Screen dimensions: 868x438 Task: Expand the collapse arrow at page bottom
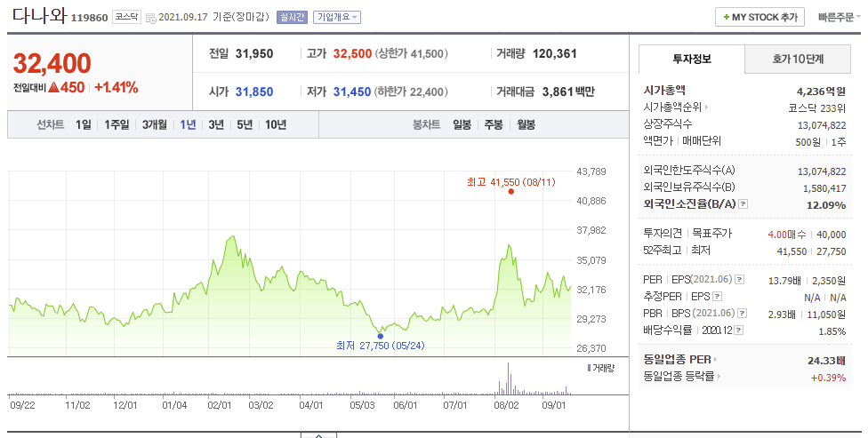coord(318,435)
